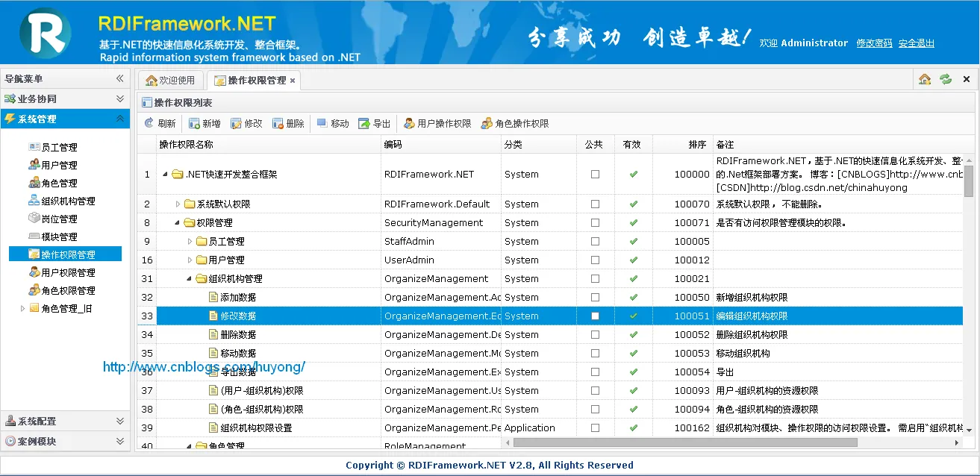
Task: Open 角色操作权限 from the toolbar
Action: [x=515, y=123]
